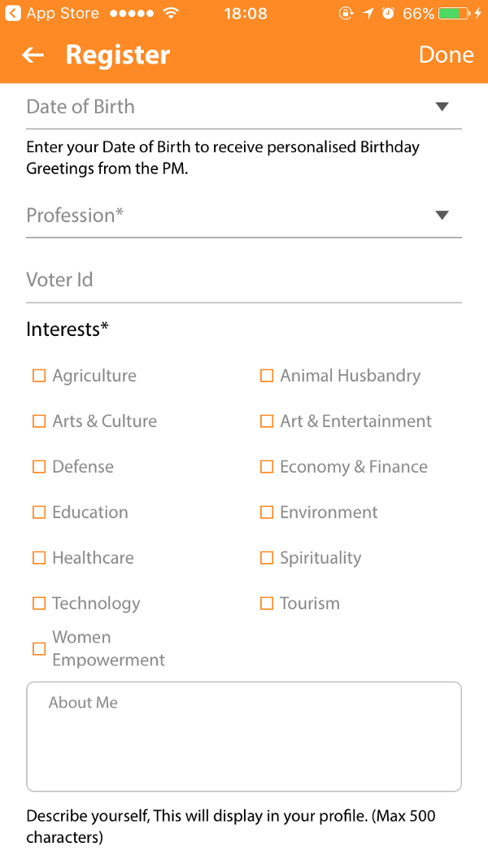Enable the Education interest
This screenshot has height=868, width=488.
(x=38, y=512)
